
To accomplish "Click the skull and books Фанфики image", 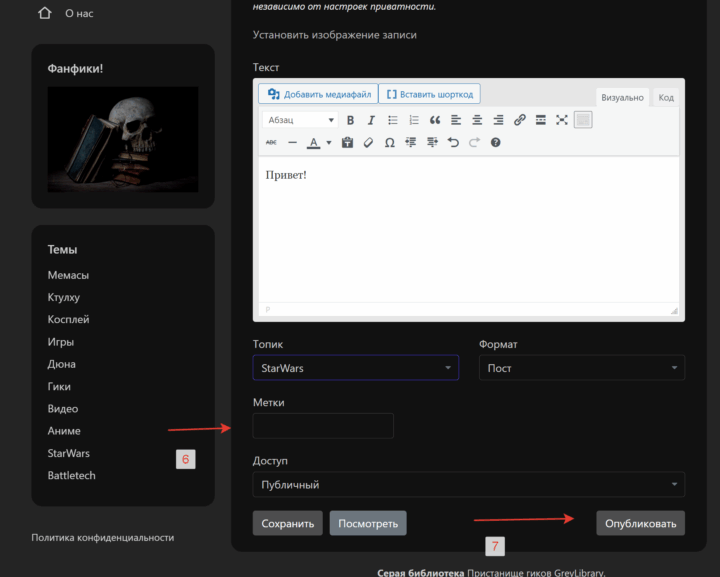I will pos(123,139).
